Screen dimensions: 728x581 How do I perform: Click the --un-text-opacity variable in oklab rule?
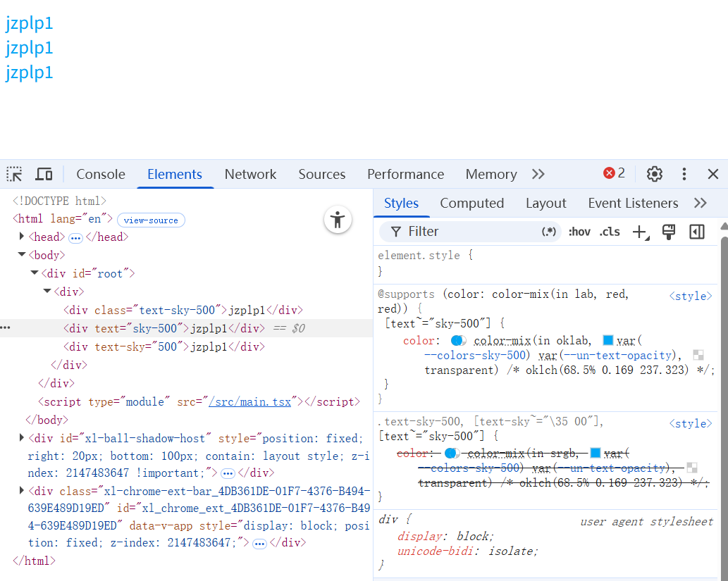[x=618, y=356]
